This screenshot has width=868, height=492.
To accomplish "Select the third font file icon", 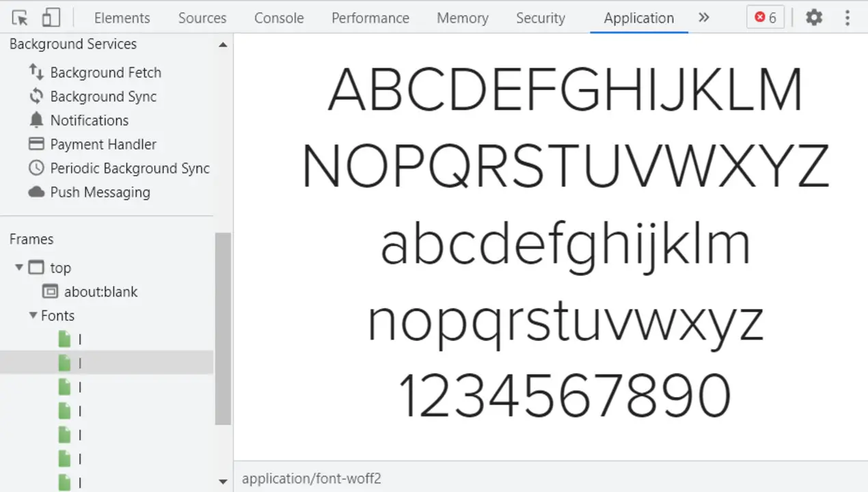I will tap(64, 387).
